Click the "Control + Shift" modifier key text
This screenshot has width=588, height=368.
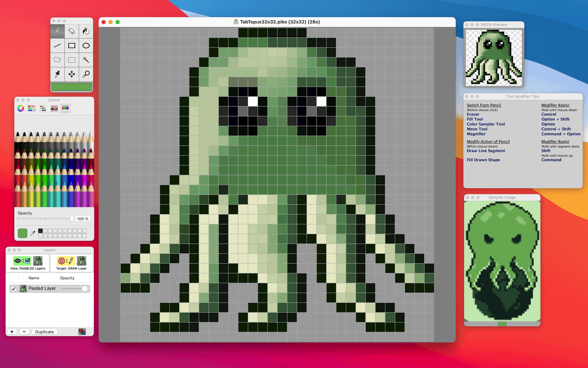(x=556, y=129)
